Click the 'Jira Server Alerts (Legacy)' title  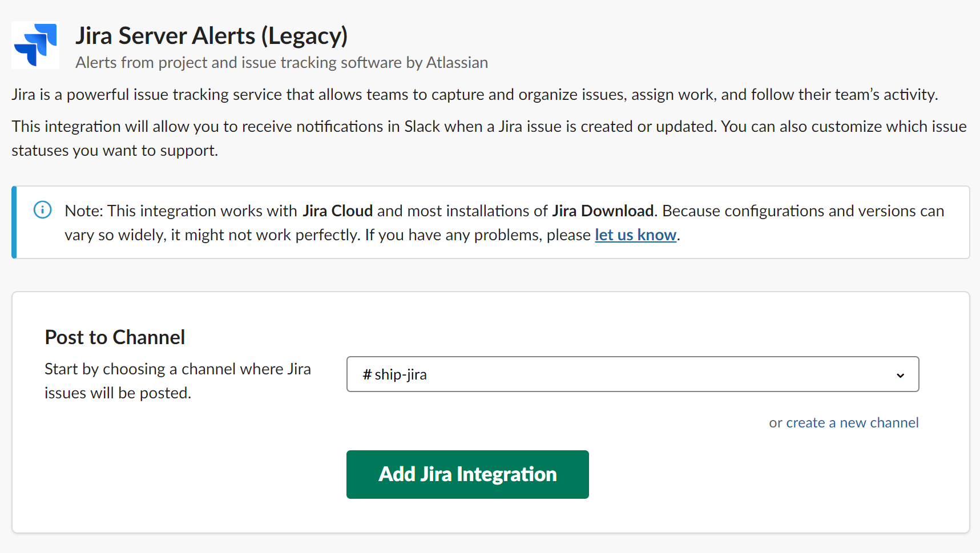tap(211, 36)
